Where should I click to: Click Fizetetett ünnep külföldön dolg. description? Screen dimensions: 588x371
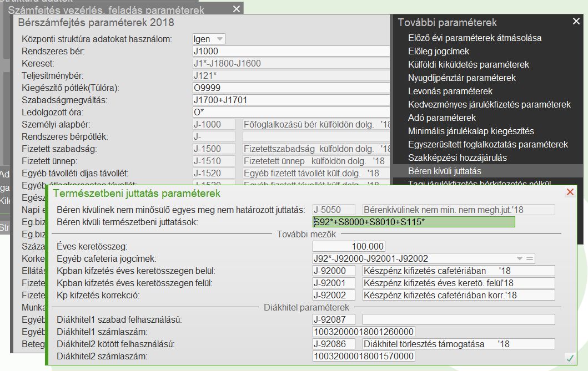(316, 161)
